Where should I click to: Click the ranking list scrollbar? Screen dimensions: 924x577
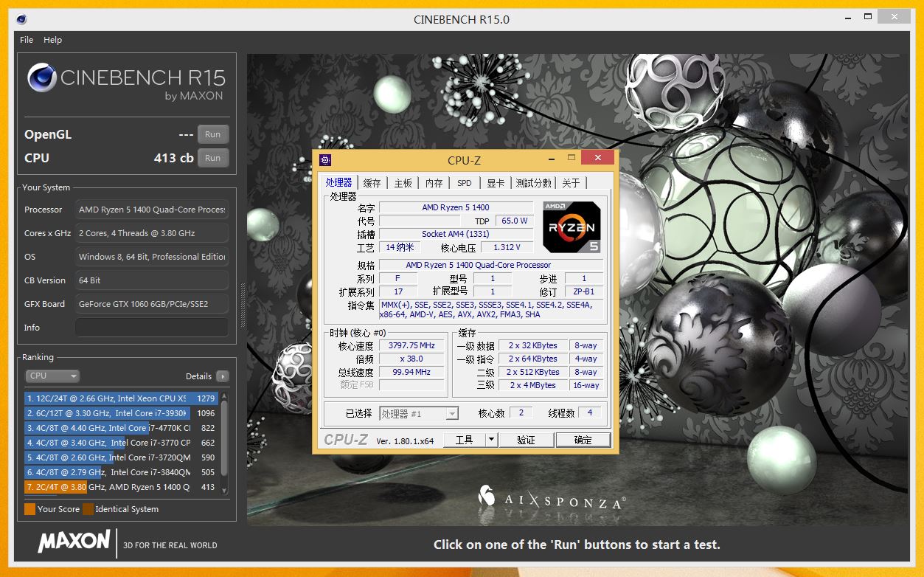click(x=223, y=435)
